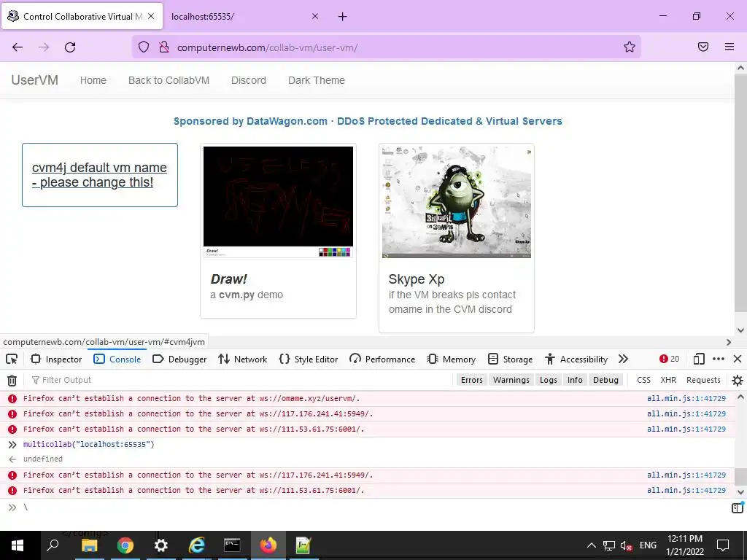The image size is (747, 560).
Task: Enable the Requests console filter
Action: [x=703, y=380]
